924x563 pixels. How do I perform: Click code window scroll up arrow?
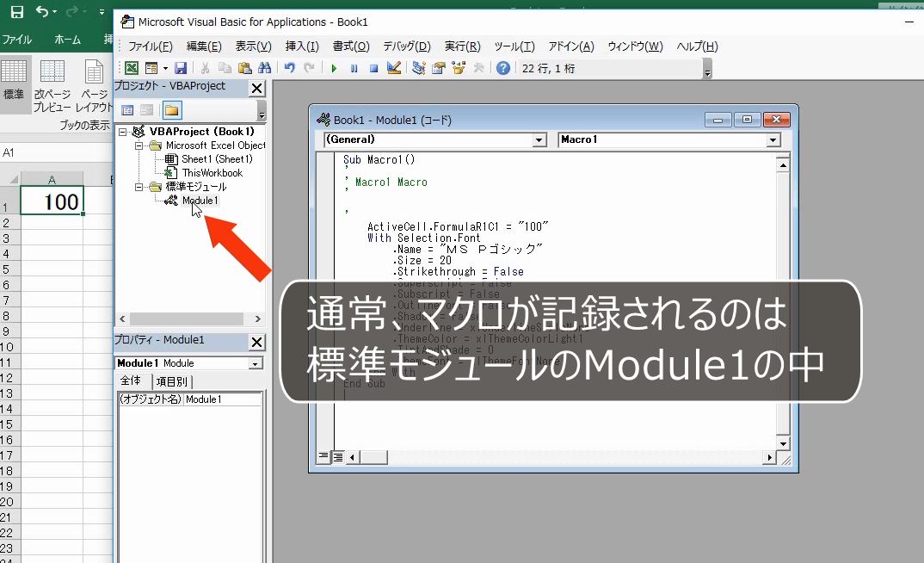(783, 165)
